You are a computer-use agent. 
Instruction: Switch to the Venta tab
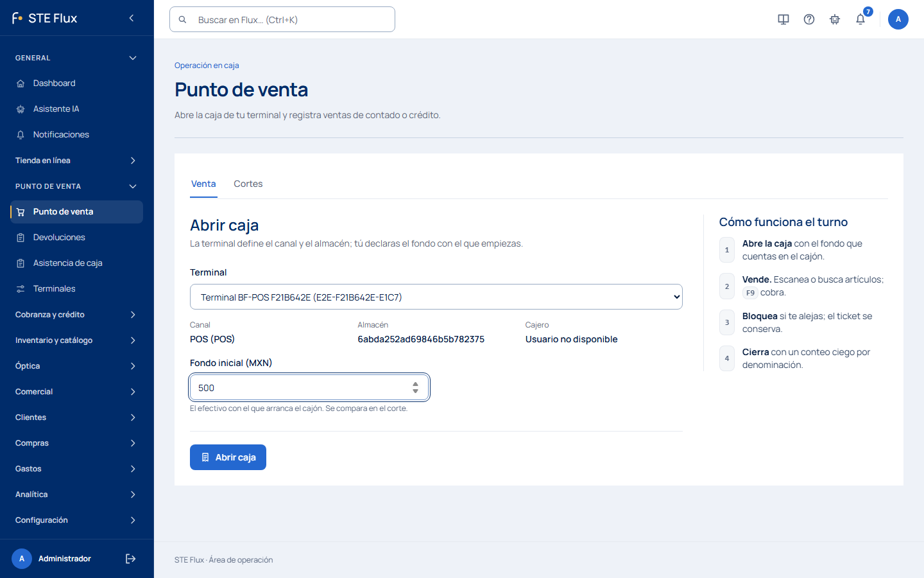[203, 184]
